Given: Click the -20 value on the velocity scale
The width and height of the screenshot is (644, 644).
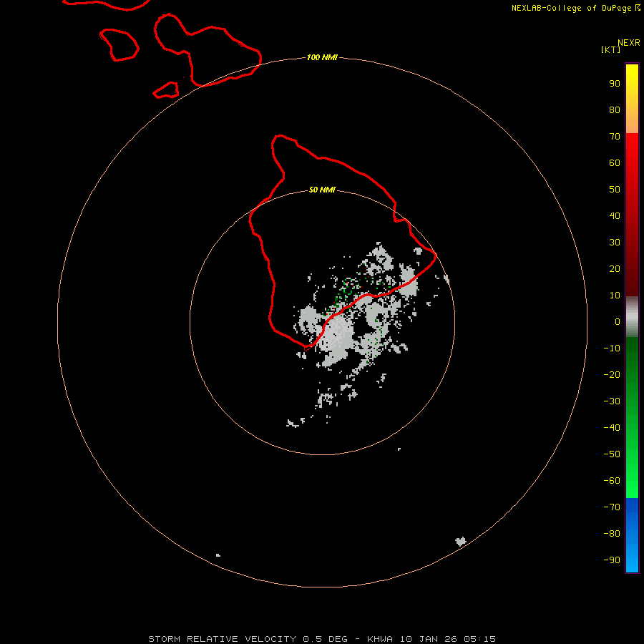Looking at the screenshot, I should click(x=612, y=374).
